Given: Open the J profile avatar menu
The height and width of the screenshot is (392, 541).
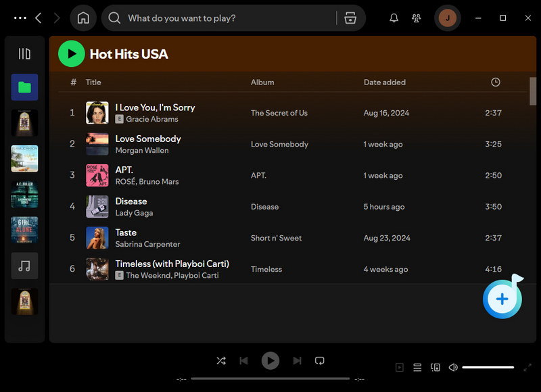Looking at the screenshot, I should point(448,18).
